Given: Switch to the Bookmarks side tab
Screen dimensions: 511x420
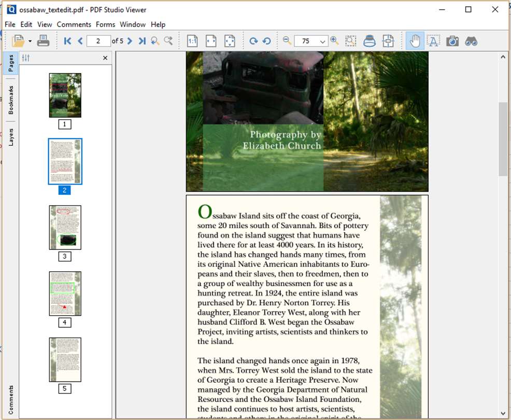Looking at the screenshot, I should point(11,100).
